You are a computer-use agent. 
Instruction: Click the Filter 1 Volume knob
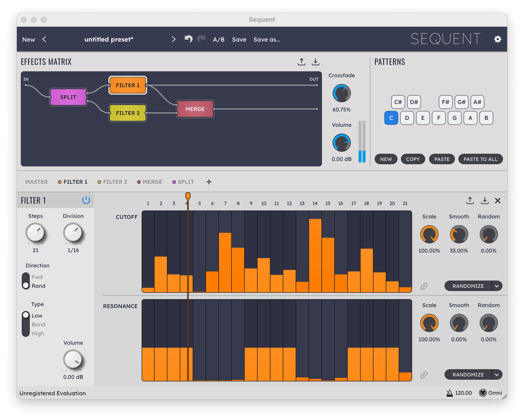click(x=73, y=360)
